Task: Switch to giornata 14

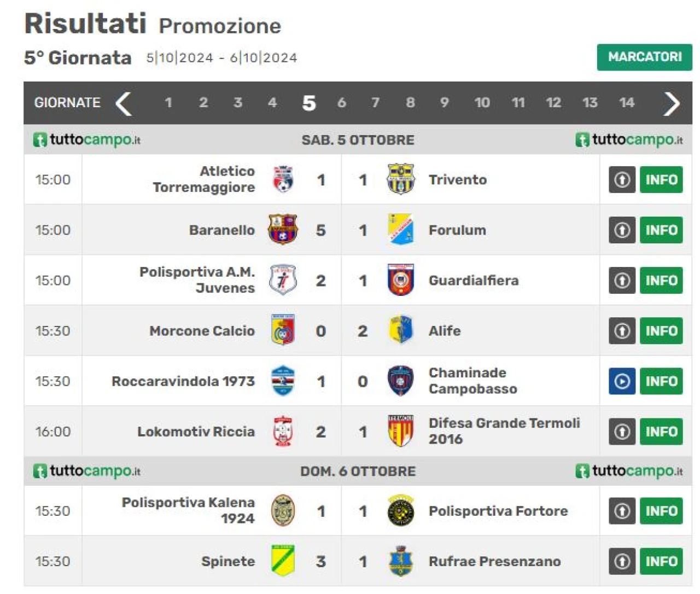Action: pos(627,103)
